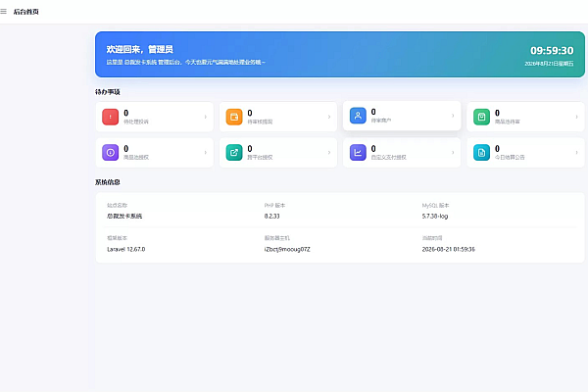This screenshot has width=588, height=392.
Task: Expand the pending merchants card chevron
Action: [x=453, y=116]
